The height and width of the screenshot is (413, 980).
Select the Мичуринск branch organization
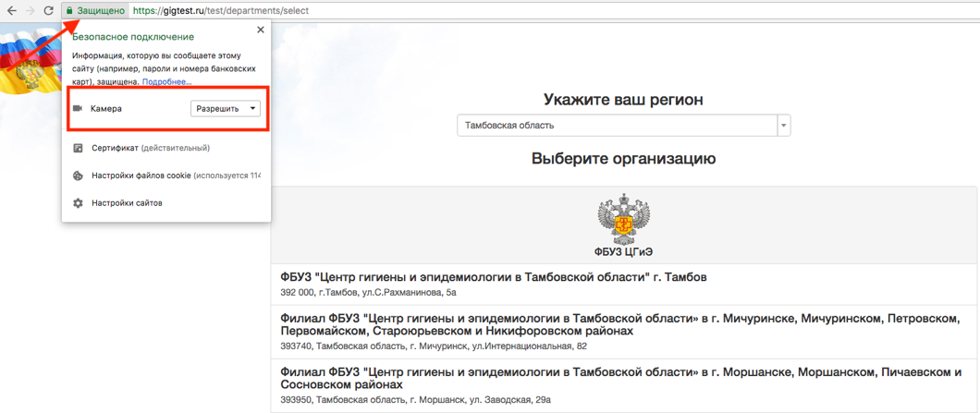619,324
